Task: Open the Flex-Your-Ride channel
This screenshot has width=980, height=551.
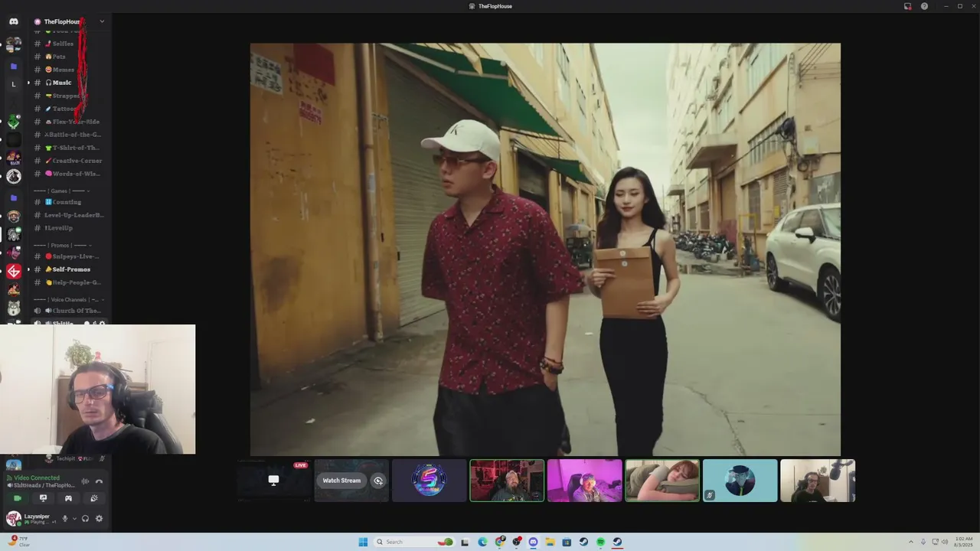Action: (69, 122)
